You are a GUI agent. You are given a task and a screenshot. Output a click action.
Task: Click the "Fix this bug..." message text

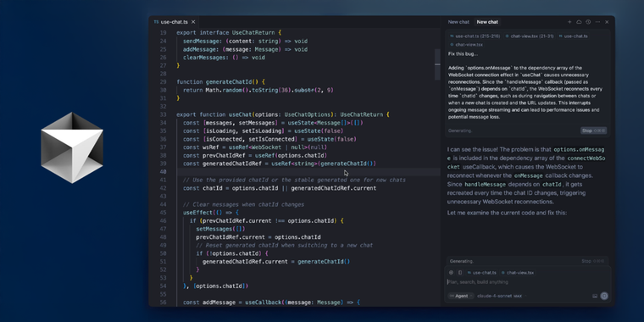463,53
